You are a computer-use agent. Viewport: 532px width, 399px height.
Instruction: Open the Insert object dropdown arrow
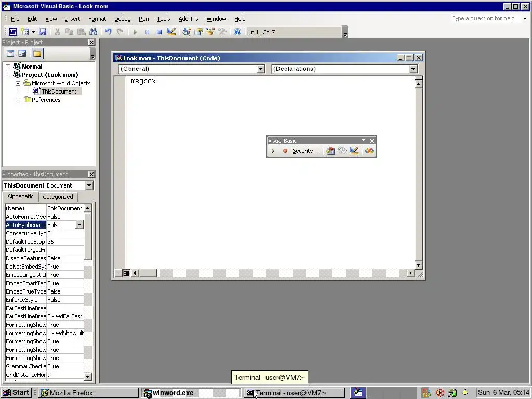pos(33,32)
